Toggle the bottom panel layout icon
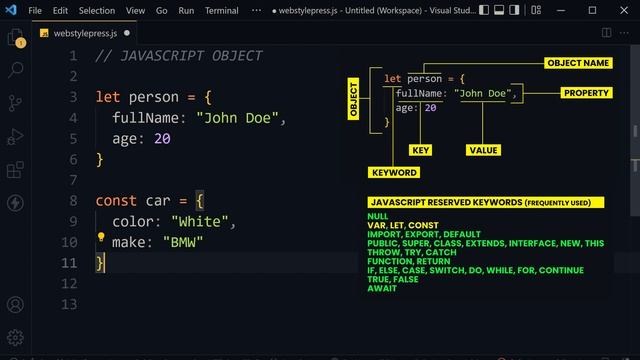Screen dimensions: 640x360 499,10
